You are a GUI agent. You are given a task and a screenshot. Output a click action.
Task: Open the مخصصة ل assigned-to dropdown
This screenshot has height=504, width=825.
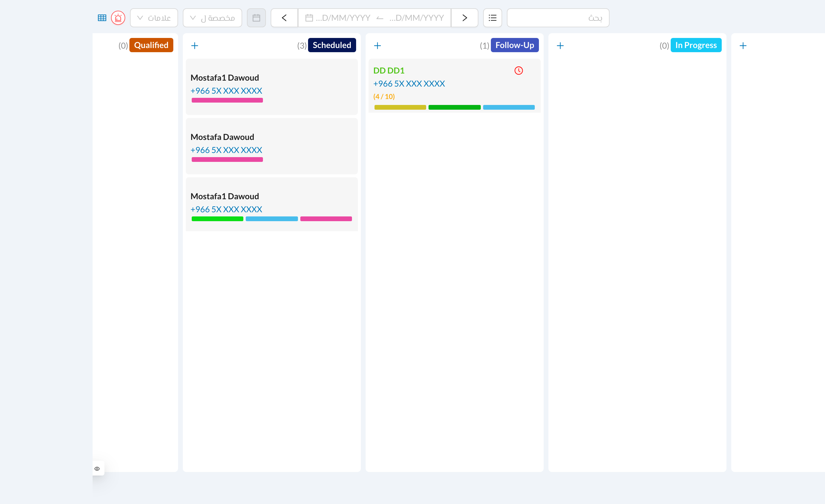[x=212, y=18]
